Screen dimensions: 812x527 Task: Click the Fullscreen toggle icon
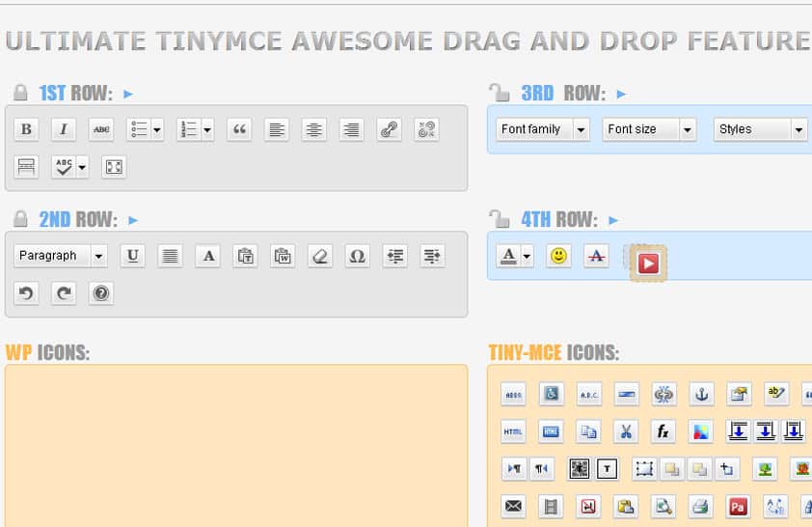coord(114,167)
